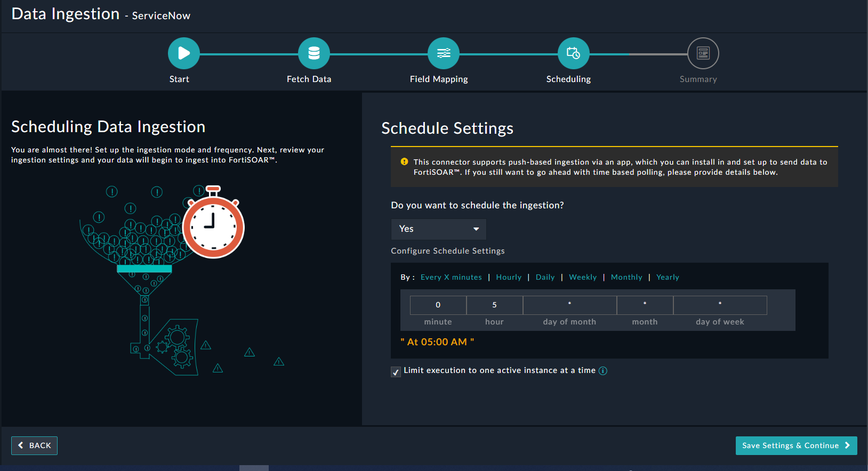Click the minute input field
The width and height of the screenshot is (868, 471).
coord(438,305)
